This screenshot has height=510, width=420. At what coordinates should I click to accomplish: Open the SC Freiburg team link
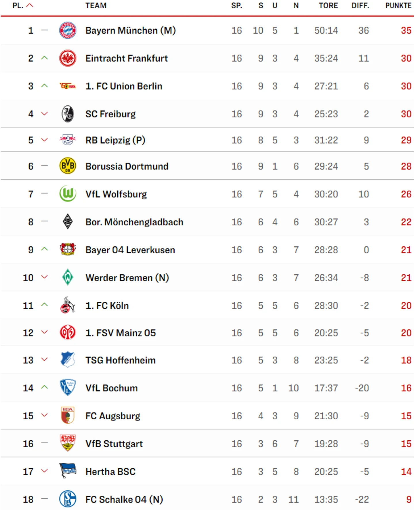[x=110, y=114]
